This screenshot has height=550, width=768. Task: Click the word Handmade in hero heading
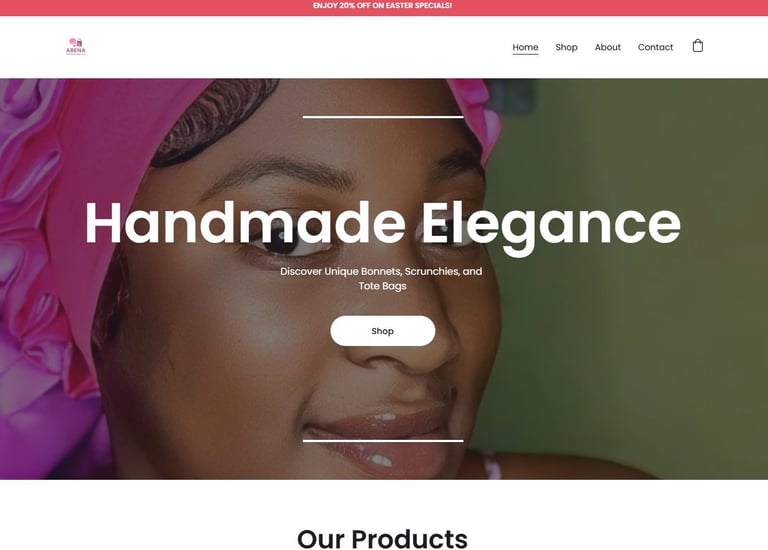(x=245, y=222)
